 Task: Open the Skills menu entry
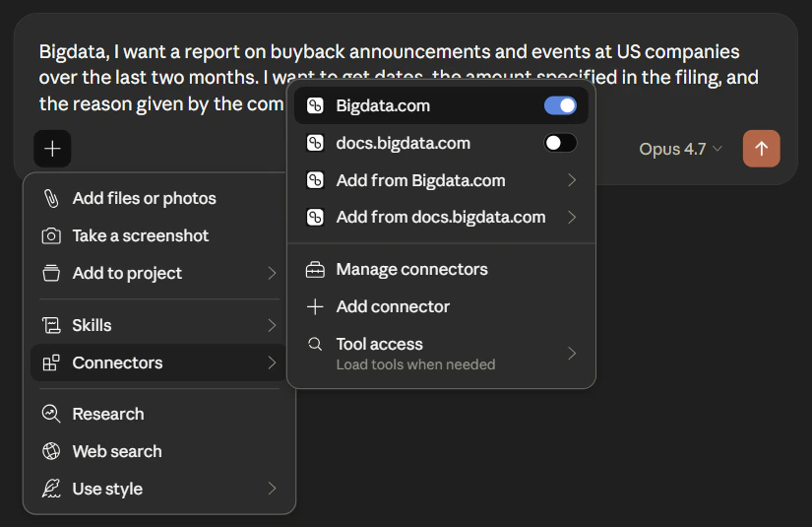pos(158,325)
